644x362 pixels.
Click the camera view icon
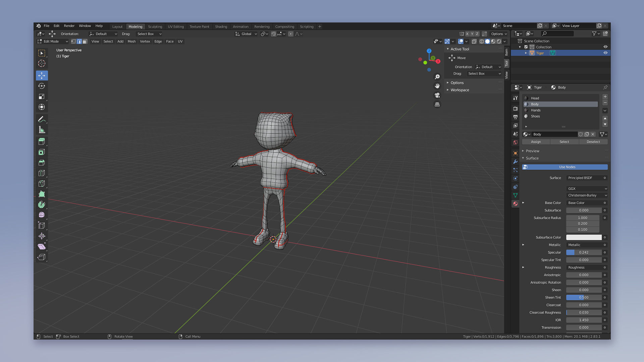pos(437,95)
